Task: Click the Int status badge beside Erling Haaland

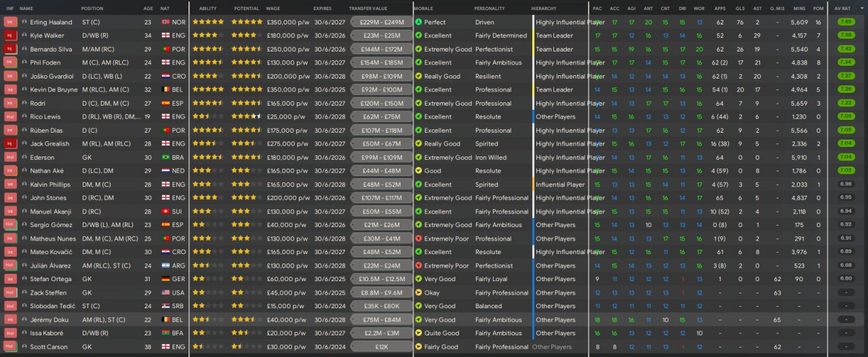Action: click(9, 22)
